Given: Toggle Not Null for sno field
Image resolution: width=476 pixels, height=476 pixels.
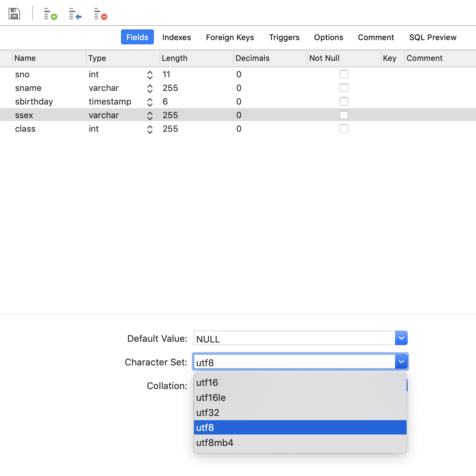Looking at the screenshot, I should [x=344, y=74].
